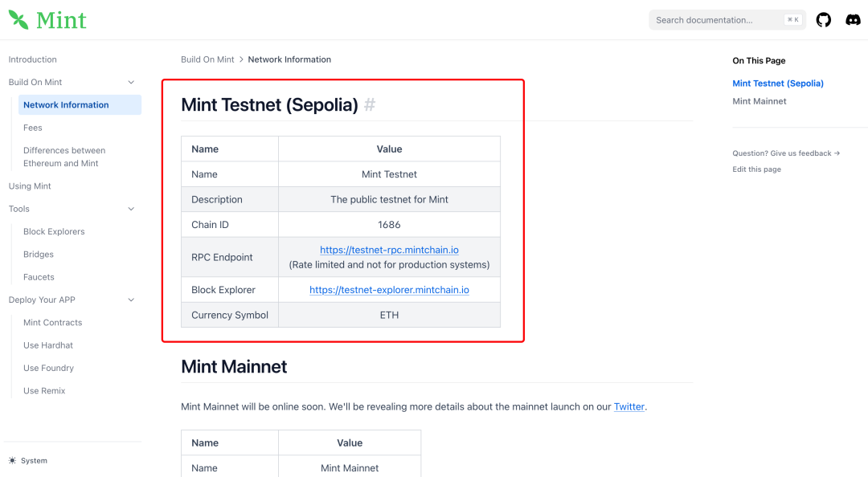
Task: Collapse the Tools sidebar section
Action: tap(131, 209)
